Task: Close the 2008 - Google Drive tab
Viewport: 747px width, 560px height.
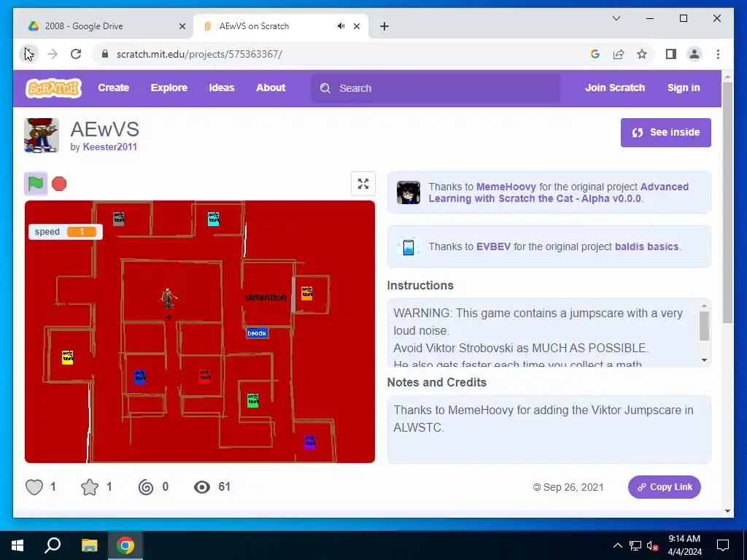Action: pyautogui.click(x=182, y=26)
